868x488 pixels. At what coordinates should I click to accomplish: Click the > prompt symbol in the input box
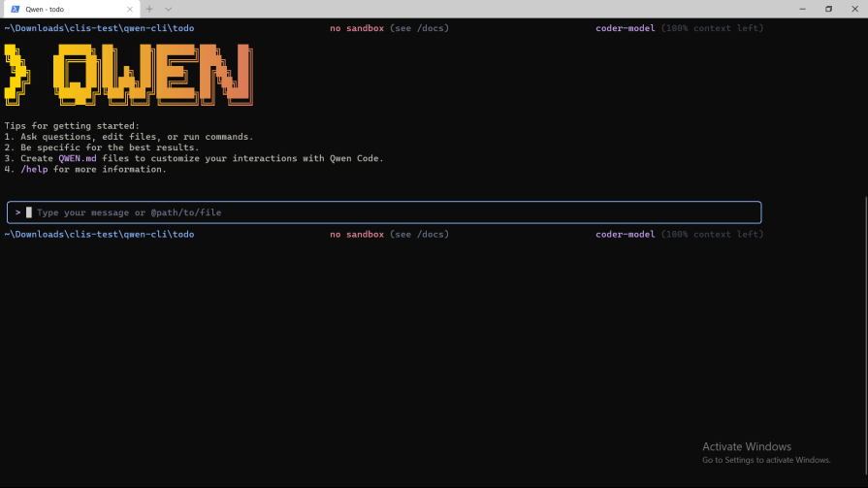[x=17, y=212]
